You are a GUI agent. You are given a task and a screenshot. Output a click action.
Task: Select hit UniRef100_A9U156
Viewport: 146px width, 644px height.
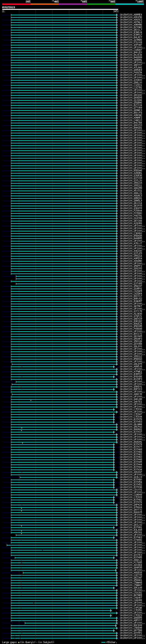click(x=131, y=17)
